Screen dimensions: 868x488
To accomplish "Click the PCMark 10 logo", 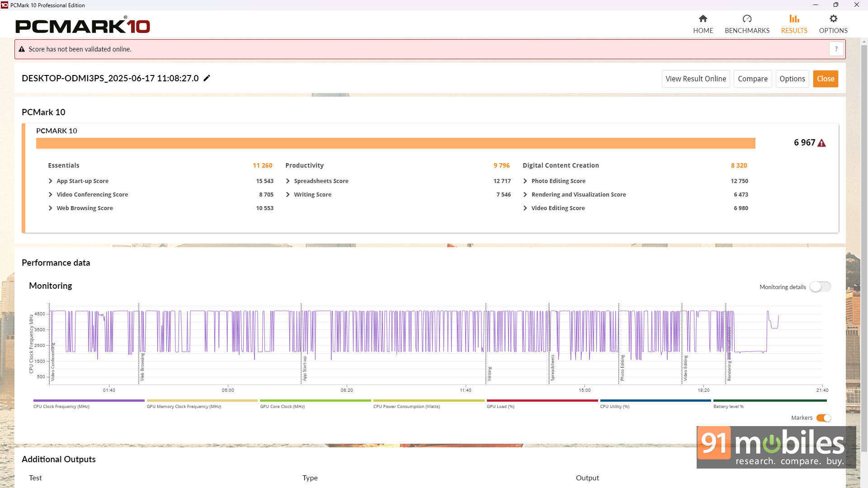I will 83,25.
